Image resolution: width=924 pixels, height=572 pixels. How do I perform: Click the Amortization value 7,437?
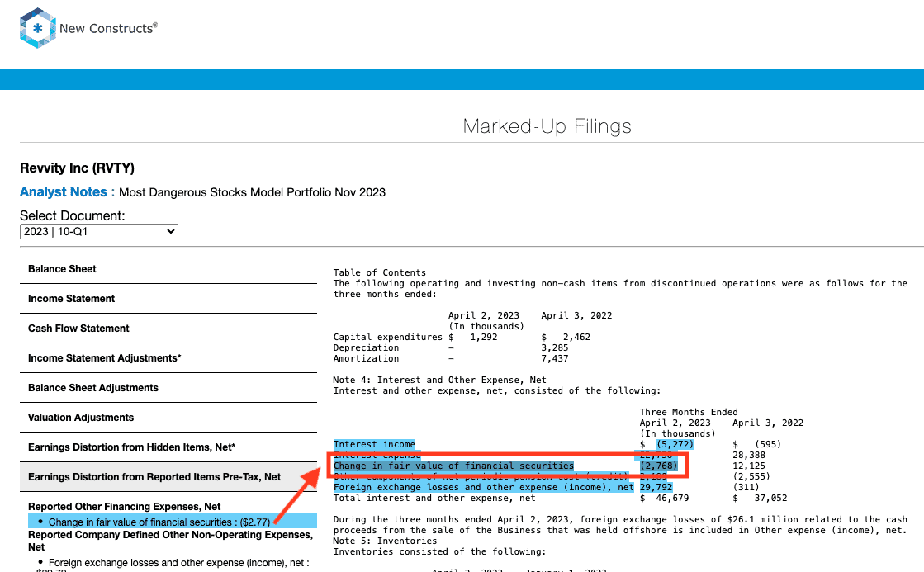(x=555, y=358)
